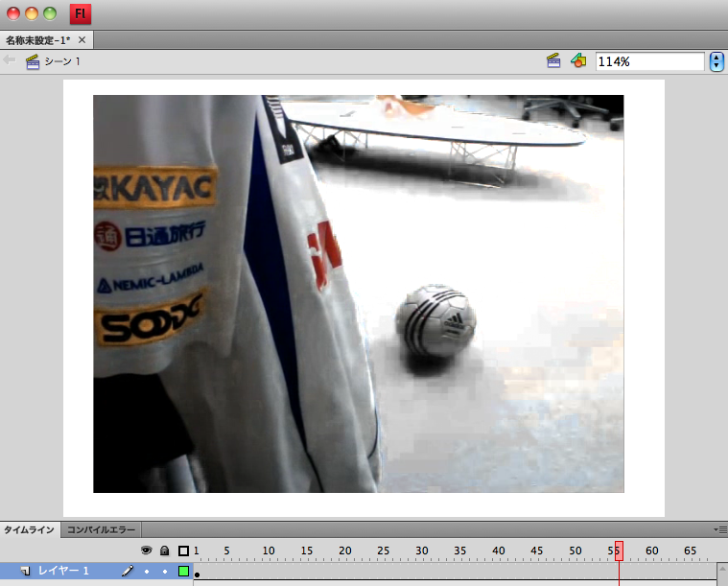Viewport: 728px width, 586px height.
Task: Toggle the eye icon for all layers visibility
Action: click(x=146, y=551)
